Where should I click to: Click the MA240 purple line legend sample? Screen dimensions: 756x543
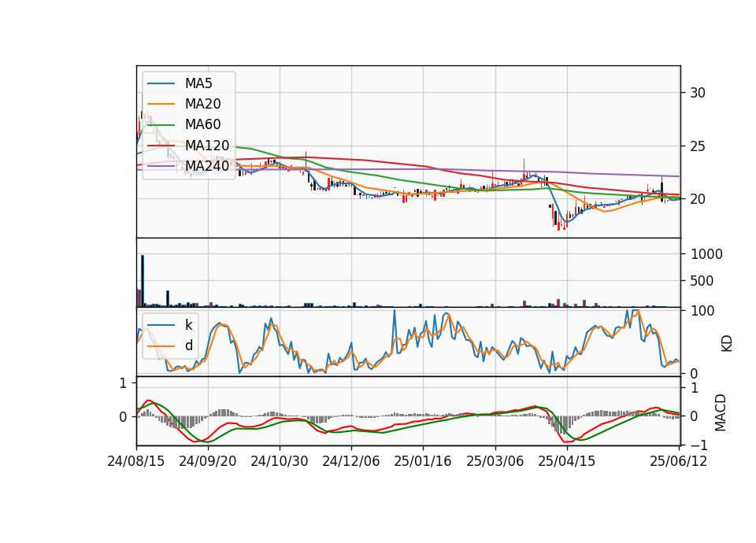click(161, 166)
